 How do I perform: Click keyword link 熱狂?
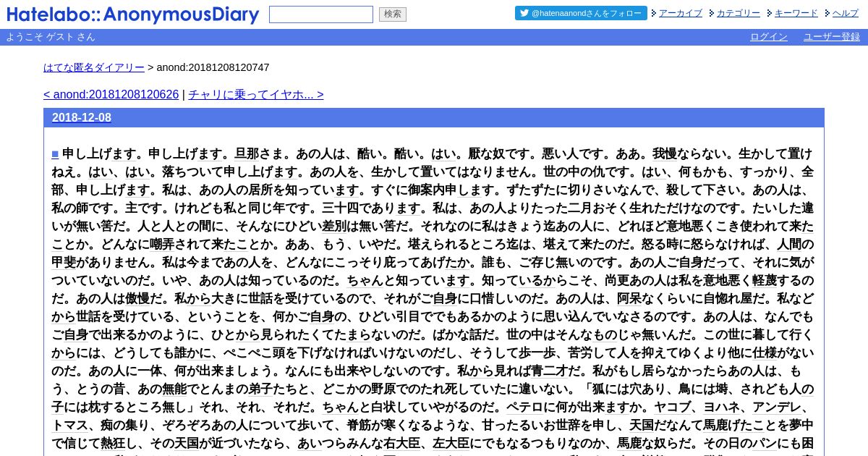click(x=113, y=443)
